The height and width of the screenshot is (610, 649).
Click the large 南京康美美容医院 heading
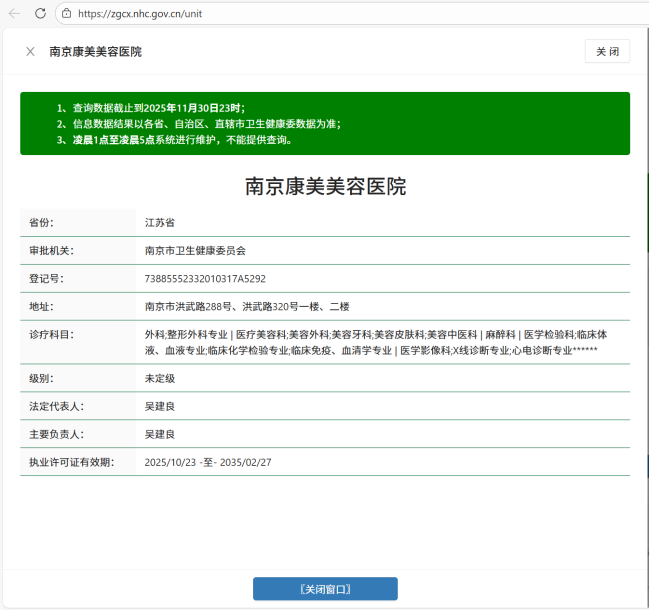coord(325,186)
